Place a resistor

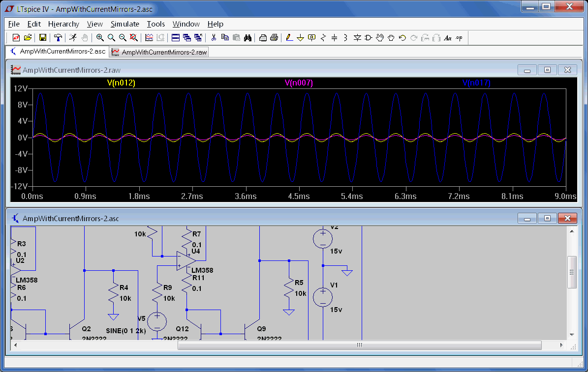coord(323,37)
